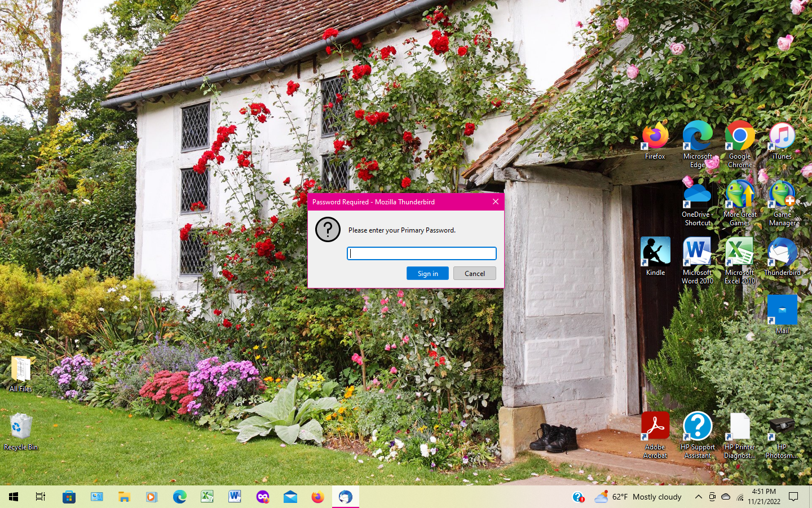Select the HP Photosmart desktop icon
This screenshot has width=812, height=508.
tap(782, 435)
